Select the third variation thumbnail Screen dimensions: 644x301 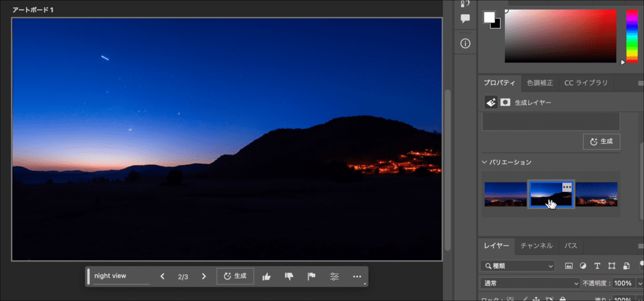click(596, 194)
